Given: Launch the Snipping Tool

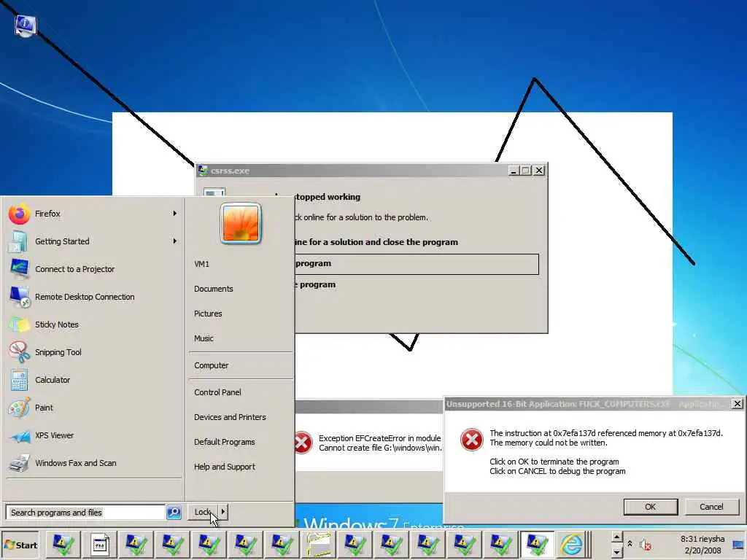Looking at the screenshot, I should click(93, 352).
